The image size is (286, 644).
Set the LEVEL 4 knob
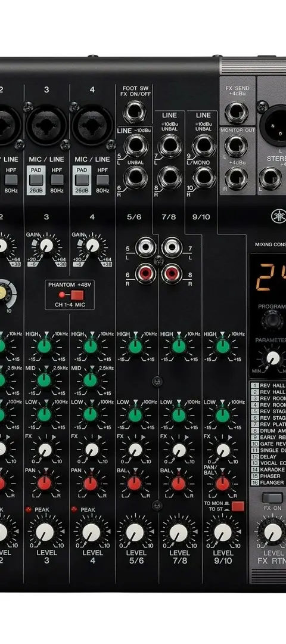(x=91, y=532)
